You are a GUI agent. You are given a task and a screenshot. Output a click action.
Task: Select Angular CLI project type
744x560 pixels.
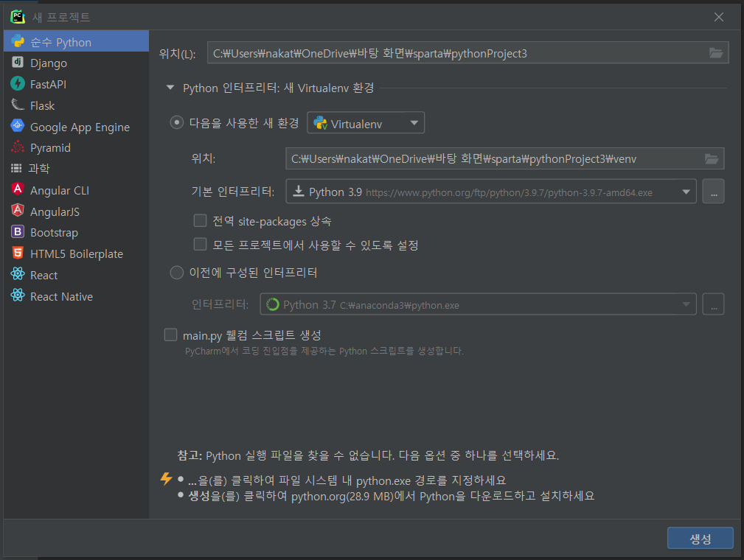click(77, 190)
